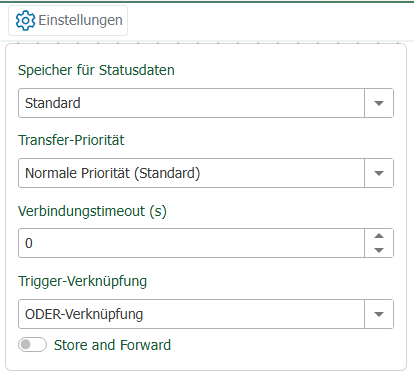Image resolution: width=414 pixels, height=377 pixels.
Task: Click the Verbindungstimeout (s) label
Action: [92, 211]
